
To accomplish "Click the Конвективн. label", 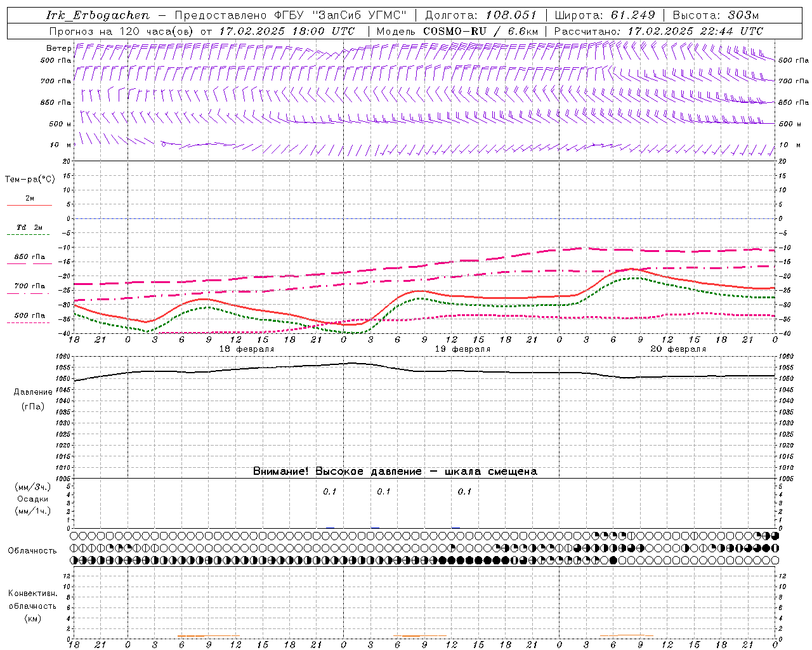I will (32, 594).
